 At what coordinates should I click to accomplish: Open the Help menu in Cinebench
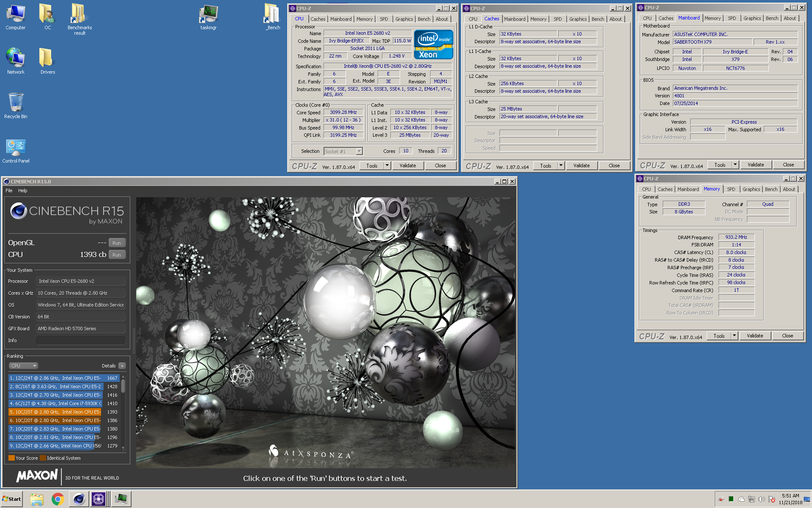pyautogui.click(x=22, y=190)
